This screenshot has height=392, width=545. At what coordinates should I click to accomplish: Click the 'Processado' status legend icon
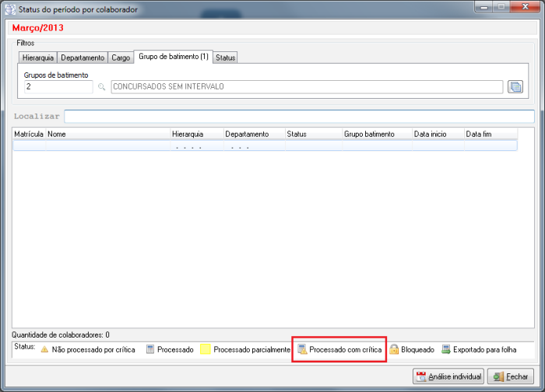[x=151, y=350]
